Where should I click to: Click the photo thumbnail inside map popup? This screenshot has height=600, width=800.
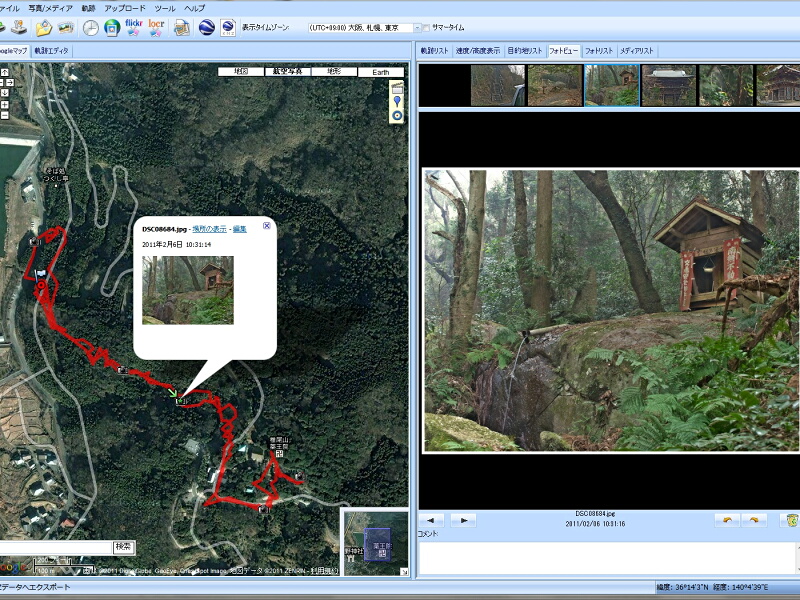click(x=188, y=290)
